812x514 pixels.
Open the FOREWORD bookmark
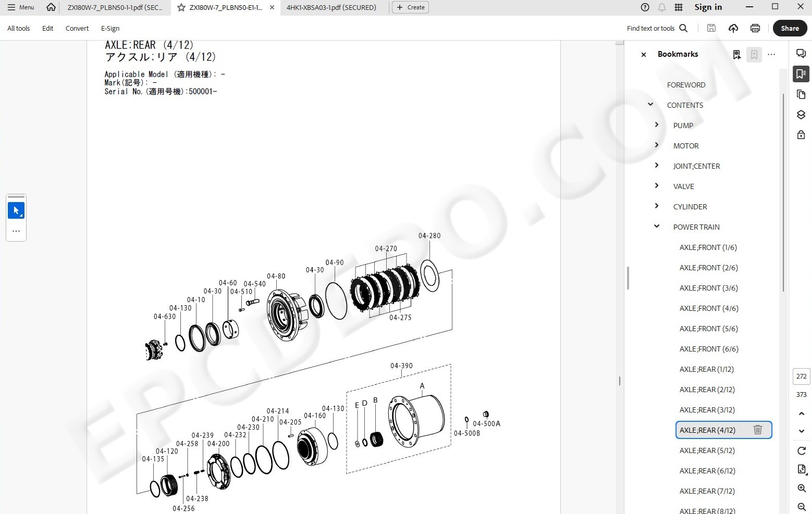686,85
